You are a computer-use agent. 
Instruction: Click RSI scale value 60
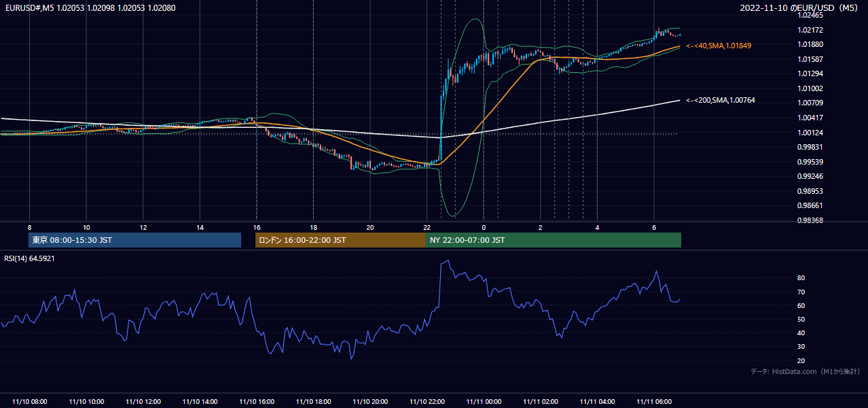pyautogui.click(x=801, y=306)
